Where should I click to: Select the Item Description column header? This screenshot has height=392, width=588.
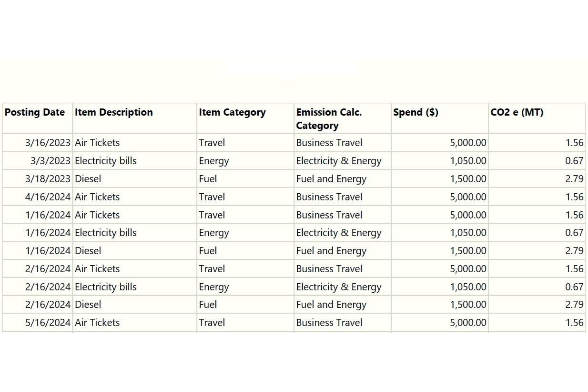click(114, 112)
